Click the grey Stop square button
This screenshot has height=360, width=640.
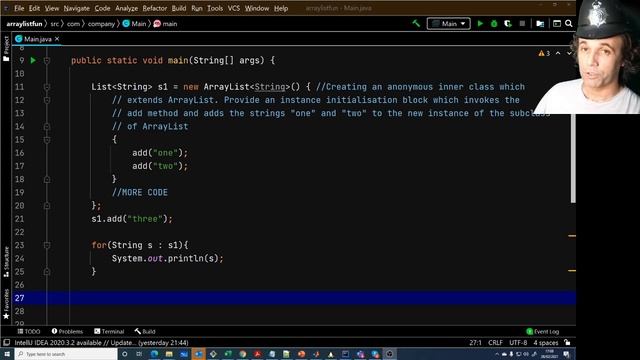pyautogui.click(x=522, y=24)
